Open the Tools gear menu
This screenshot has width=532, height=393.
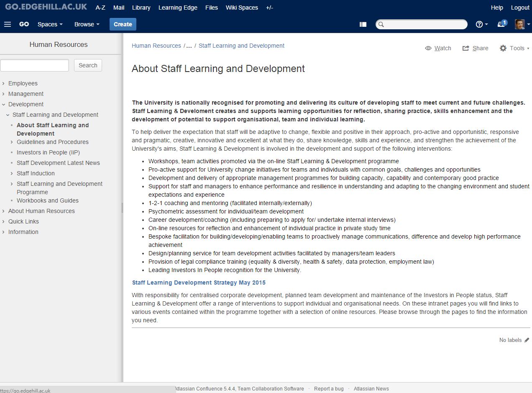(x=514, y=48)
